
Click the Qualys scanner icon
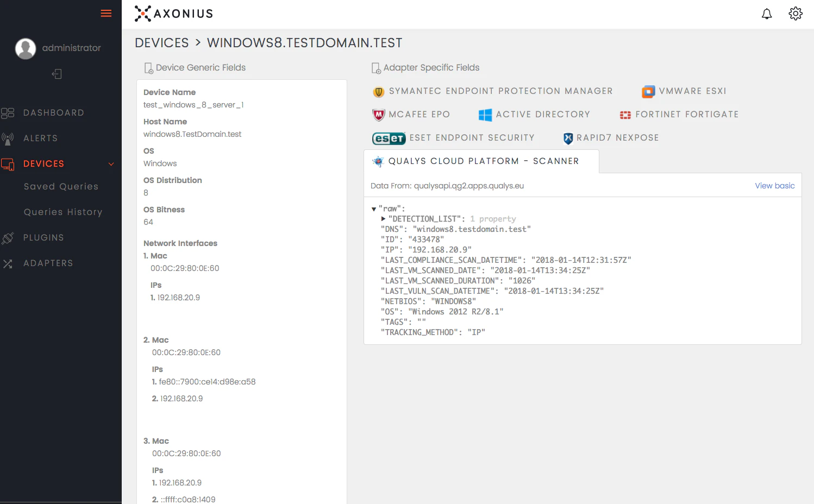[x=378, y=161]
